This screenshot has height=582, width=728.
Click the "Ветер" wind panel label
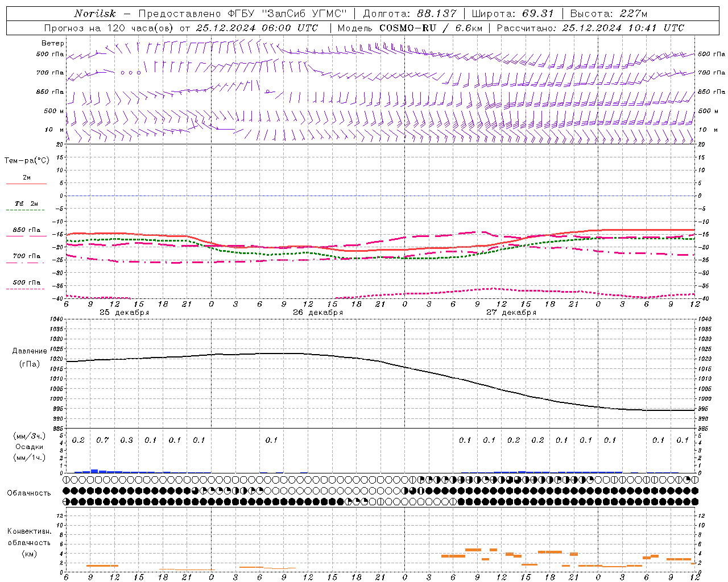[53, 43]
